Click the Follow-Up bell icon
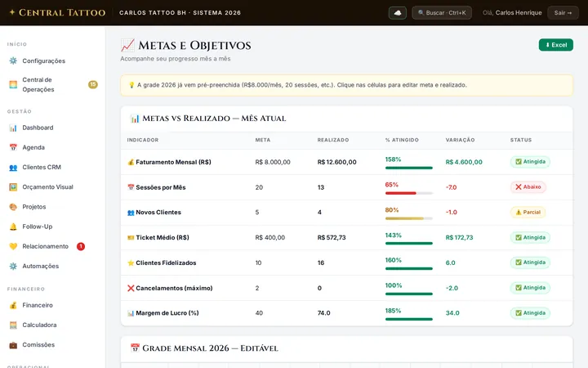 pos(13,227)
